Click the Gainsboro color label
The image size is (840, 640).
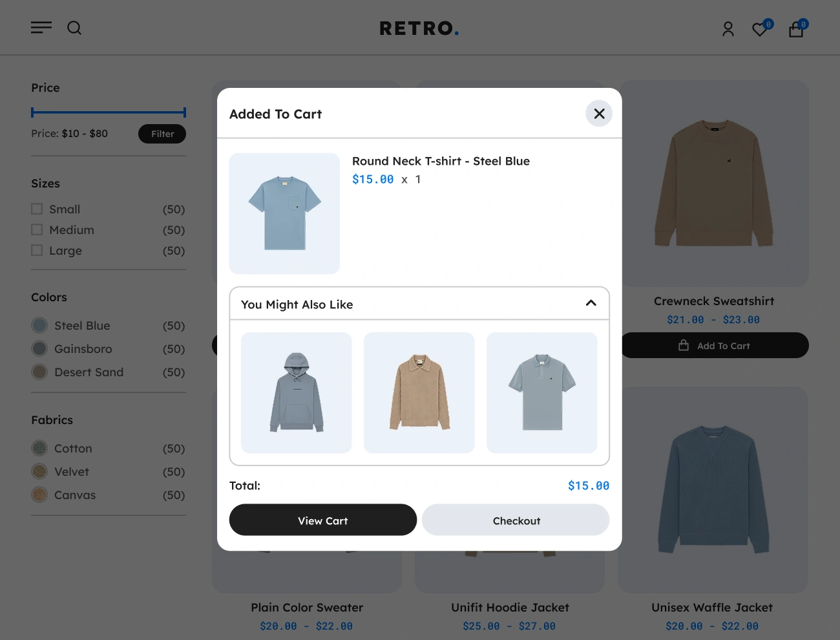pos(83,348)
